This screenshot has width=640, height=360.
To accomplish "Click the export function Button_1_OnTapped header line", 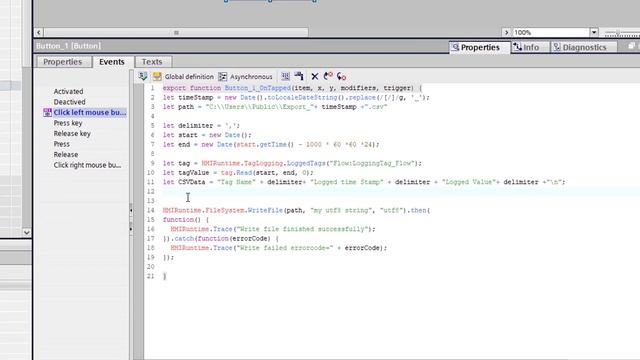I will tap(292, 88).
